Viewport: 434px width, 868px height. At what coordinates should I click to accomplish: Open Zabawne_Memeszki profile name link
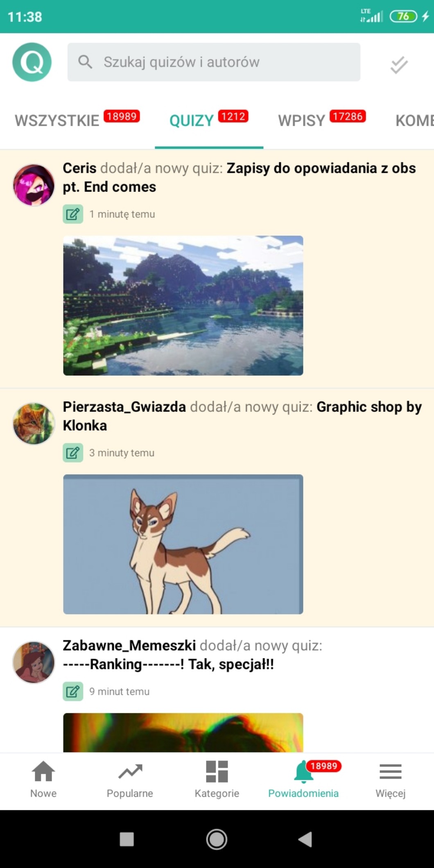click(129, 645)
